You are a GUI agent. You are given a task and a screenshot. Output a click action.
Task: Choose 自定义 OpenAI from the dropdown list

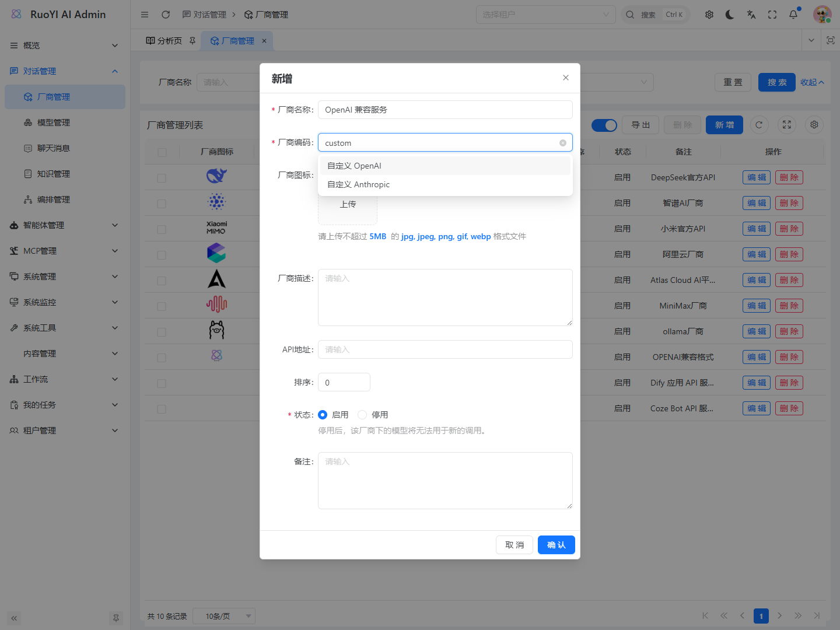(445, 166)
